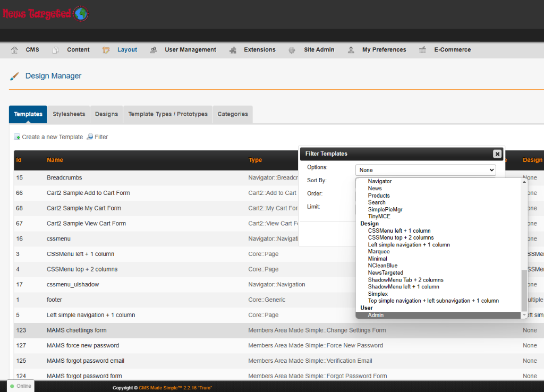Click the dropdown list scrollbar thumb
The image size is (544, 392).
(x=524, y=289)
